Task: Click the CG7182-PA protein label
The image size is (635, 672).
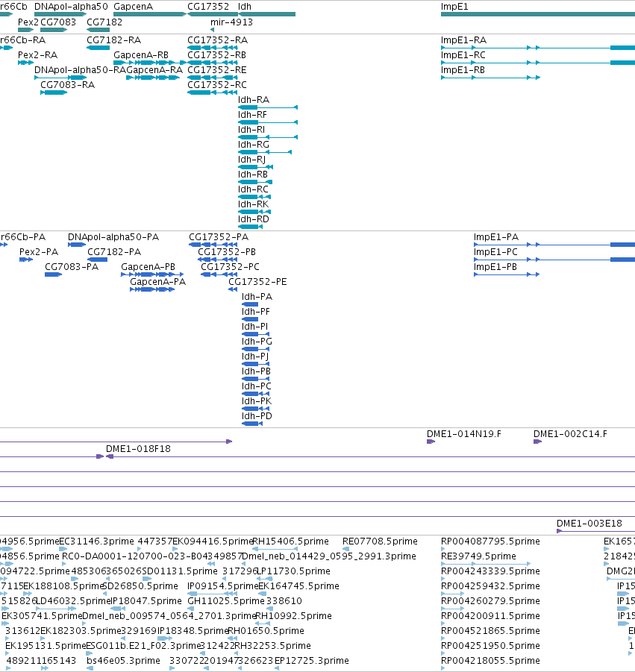Action: tap(114, 252)
